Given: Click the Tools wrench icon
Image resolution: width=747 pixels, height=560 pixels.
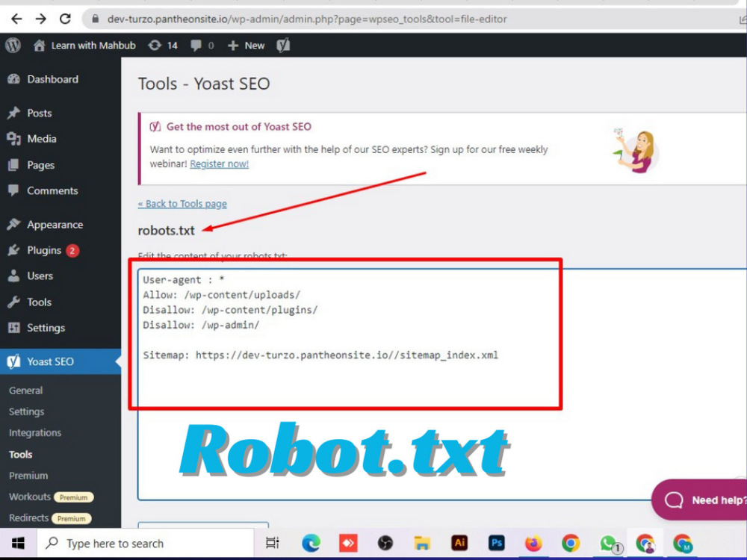Looking at the screenshot, I should coord(13,302).
